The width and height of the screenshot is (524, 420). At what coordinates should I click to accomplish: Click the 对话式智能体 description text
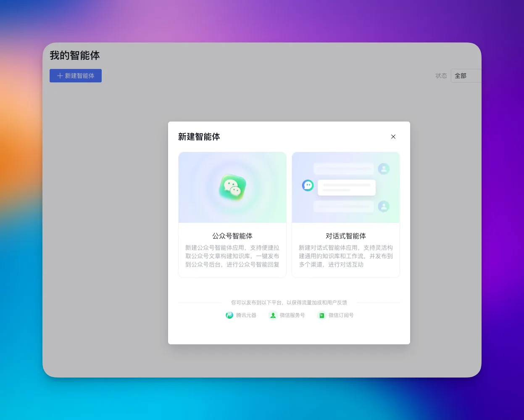[346, 256]
